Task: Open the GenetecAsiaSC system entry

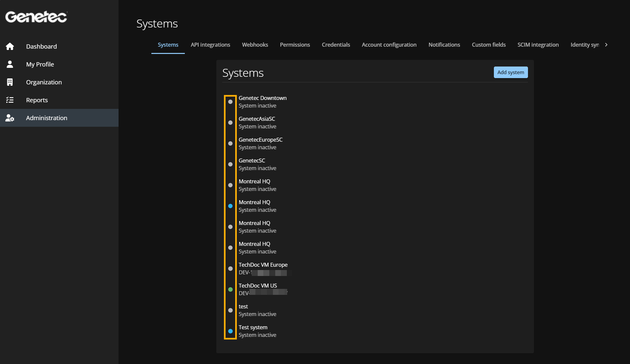Action: click(257, 119)
